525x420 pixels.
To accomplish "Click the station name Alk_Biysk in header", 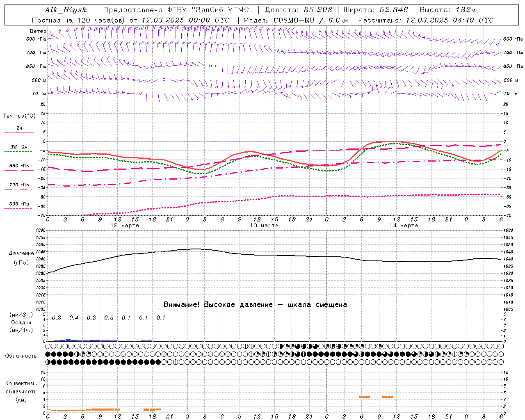I will 66,10.
